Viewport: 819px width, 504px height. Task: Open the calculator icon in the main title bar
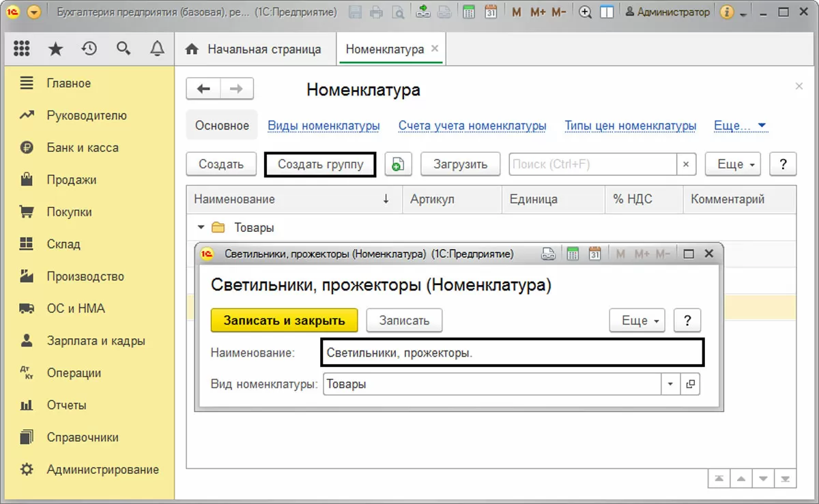468,12
